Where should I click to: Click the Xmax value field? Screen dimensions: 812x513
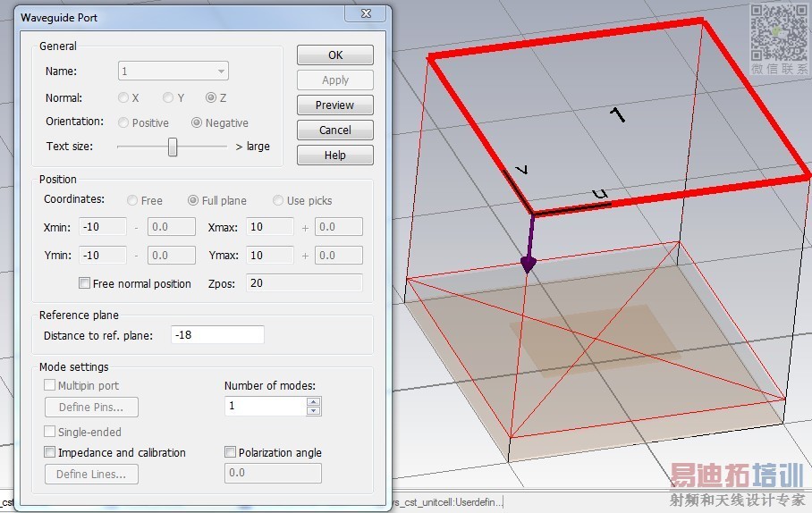click(x=270, y=227)
